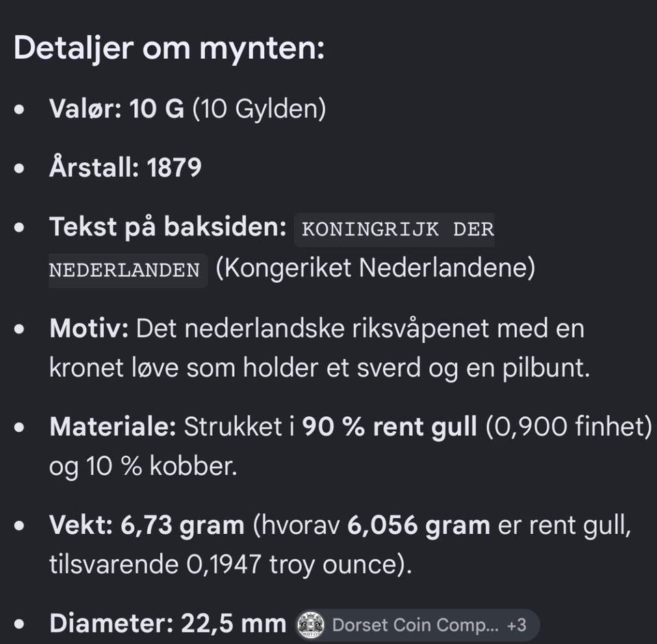The height and width of the screenshot is (644, 657).
Task: Click the 'Diameter: 22,5 mm' text
Action: click(x=168, y=623)
